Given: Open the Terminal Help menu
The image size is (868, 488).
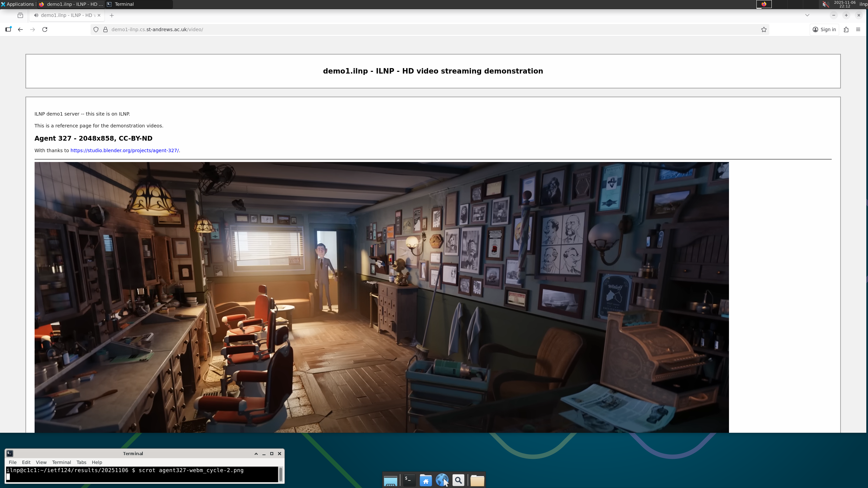Looking at the screenshot, I should click(97, 462).
